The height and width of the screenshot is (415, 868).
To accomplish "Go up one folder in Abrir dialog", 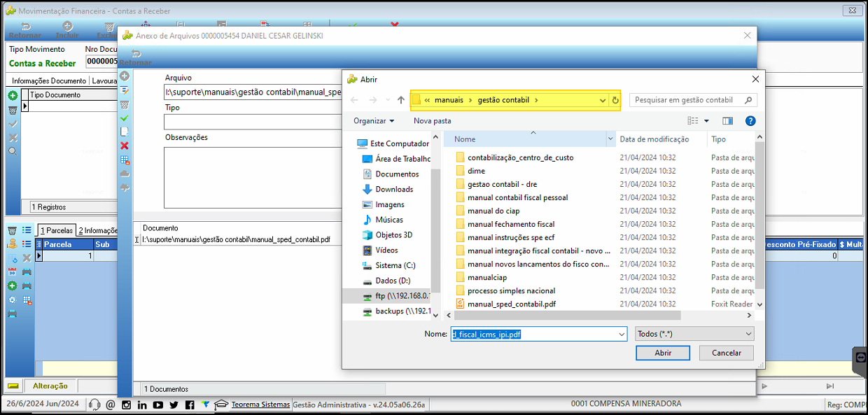I will pos(400,100).
